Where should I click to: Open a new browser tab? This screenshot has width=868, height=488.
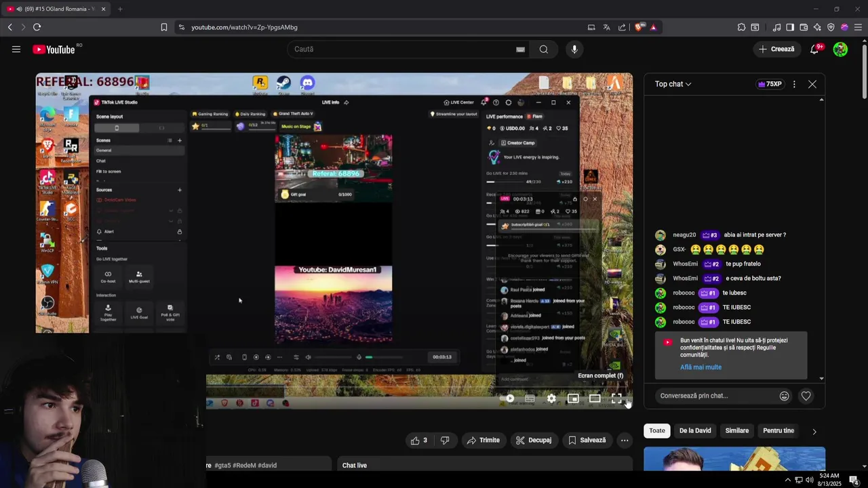pos(120,9)
